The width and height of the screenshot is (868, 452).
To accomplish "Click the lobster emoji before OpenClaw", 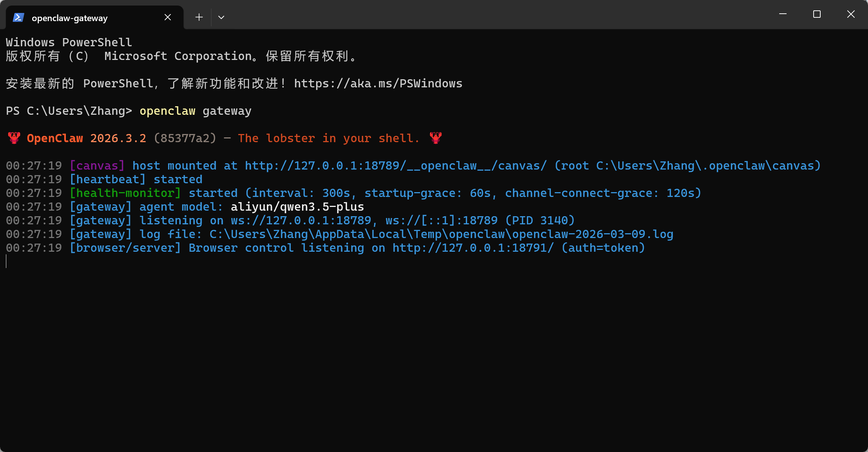I will tap(14, 138).
